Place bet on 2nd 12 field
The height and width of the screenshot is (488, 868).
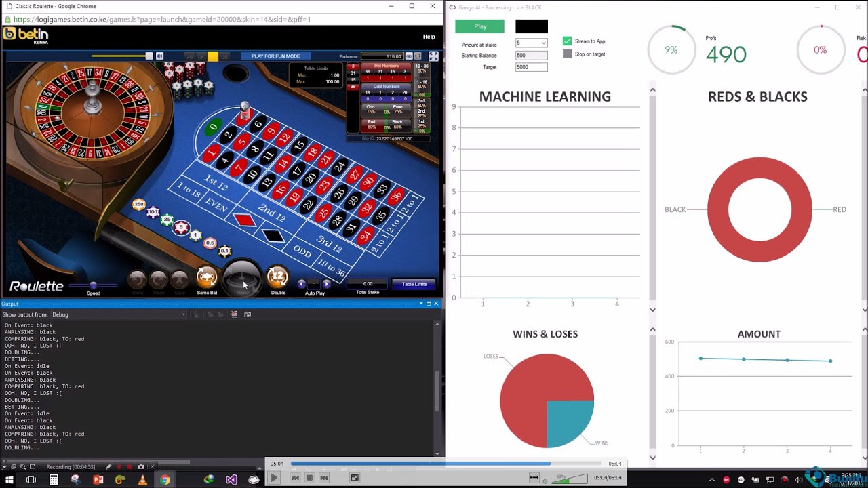pos(272,212)
